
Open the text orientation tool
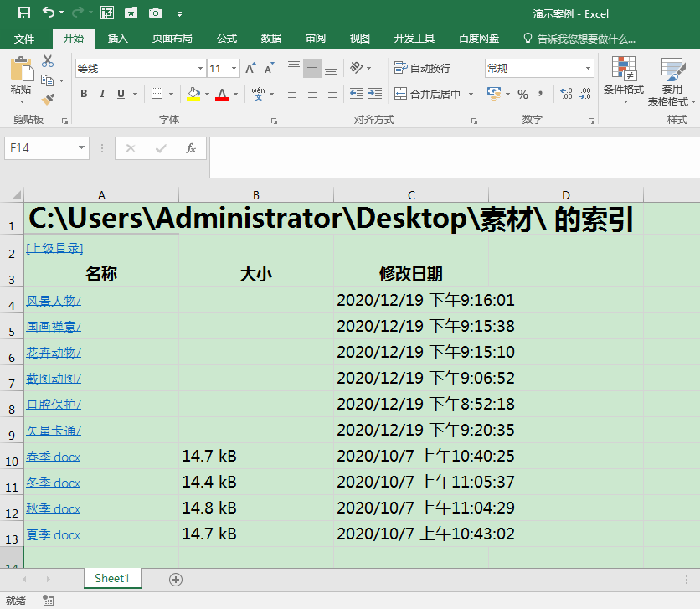coord(358,68)
